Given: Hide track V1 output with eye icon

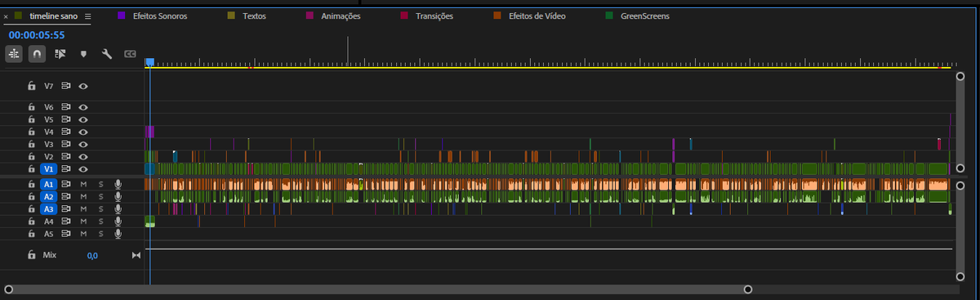Looking at the screenshot, I should pos(83,168).
